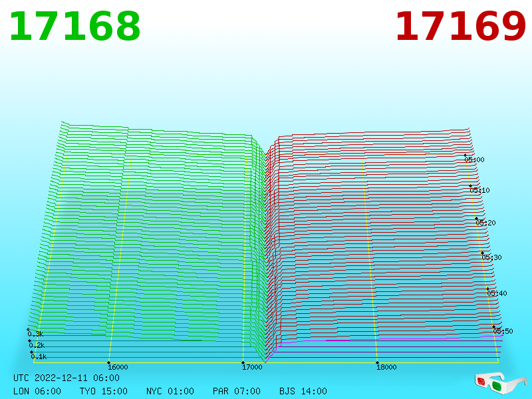Click the red-green 3D glasses icon
The image size is (532, 399).
(x=500, y=383)
